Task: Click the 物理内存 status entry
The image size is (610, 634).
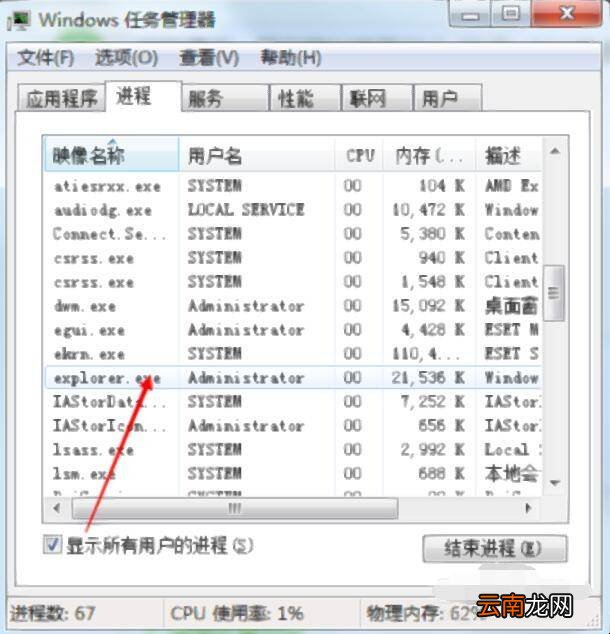Action: pyautogui.click(x=422, y=613)
